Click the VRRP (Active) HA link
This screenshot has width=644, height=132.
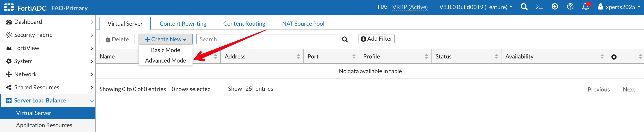pos(410,7)
